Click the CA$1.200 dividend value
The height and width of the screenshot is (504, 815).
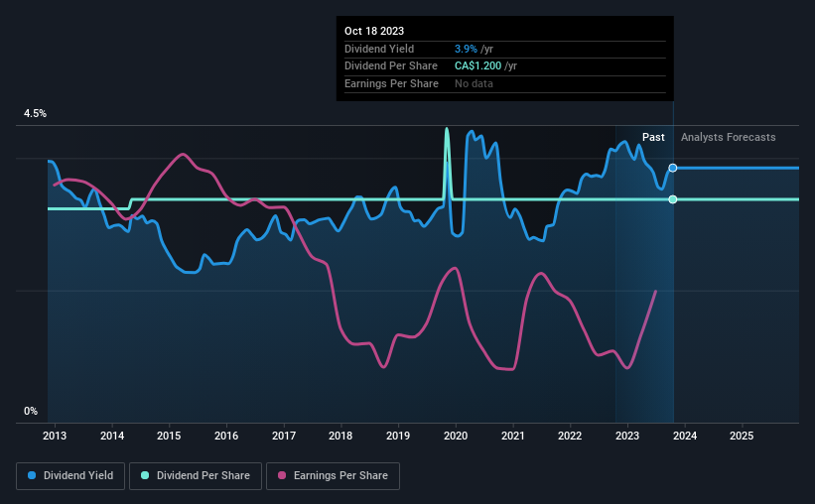[477, 66]
